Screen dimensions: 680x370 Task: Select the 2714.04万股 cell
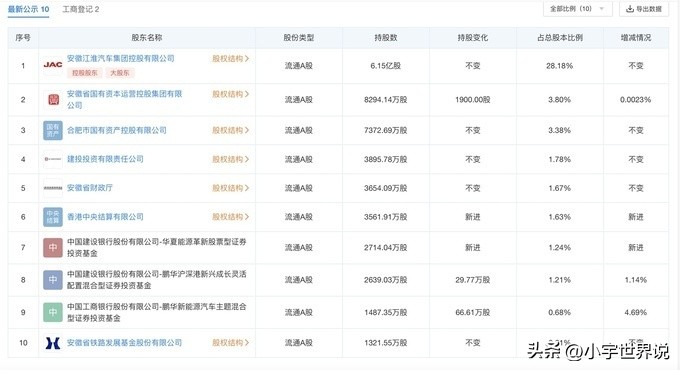click(386, 247)
